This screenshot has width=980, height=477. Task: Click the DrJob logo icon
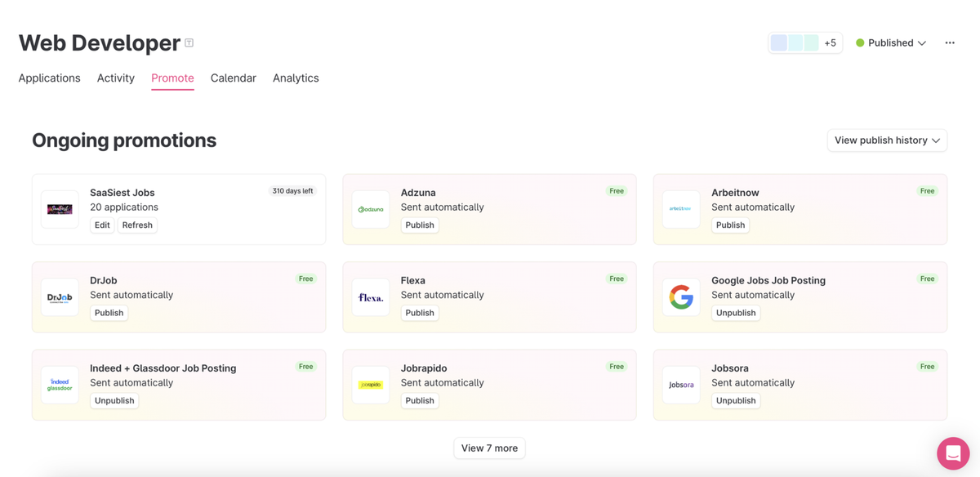pos(60,297)
